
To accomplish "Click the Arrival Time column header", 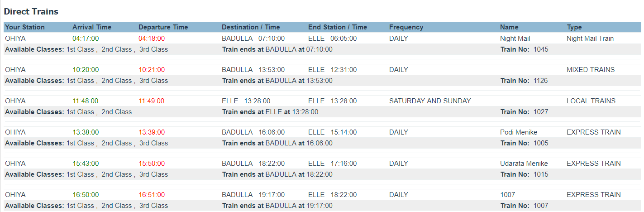I will point(92,27).
